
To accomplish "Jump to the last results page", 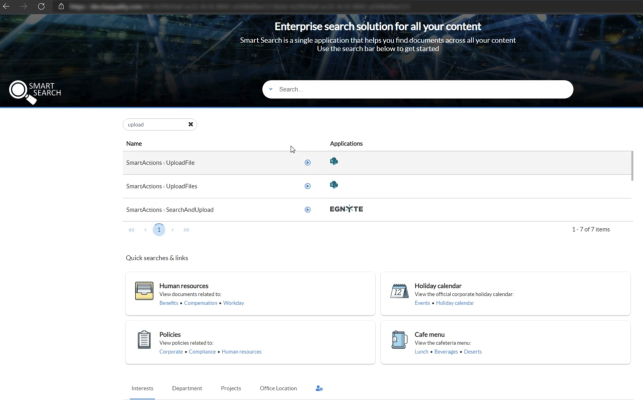I will point(187,230).
